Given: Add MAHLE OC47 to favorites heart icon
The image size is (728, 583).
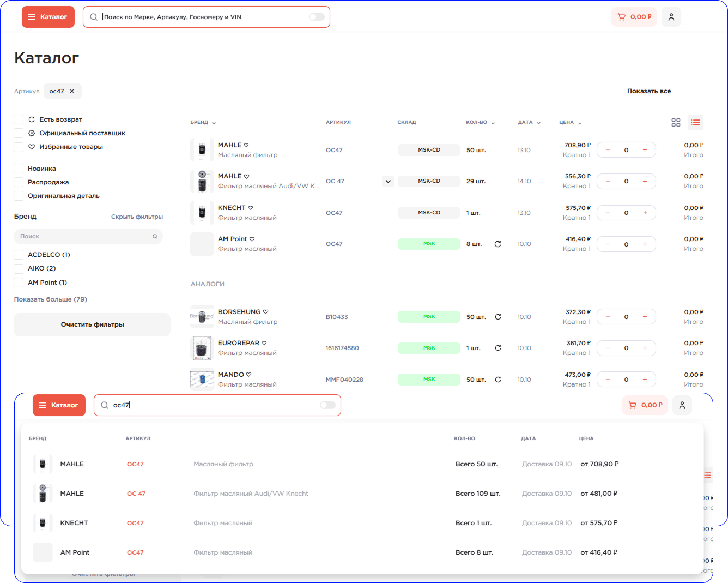Looking at the screenshot, I should click(246, 145).
